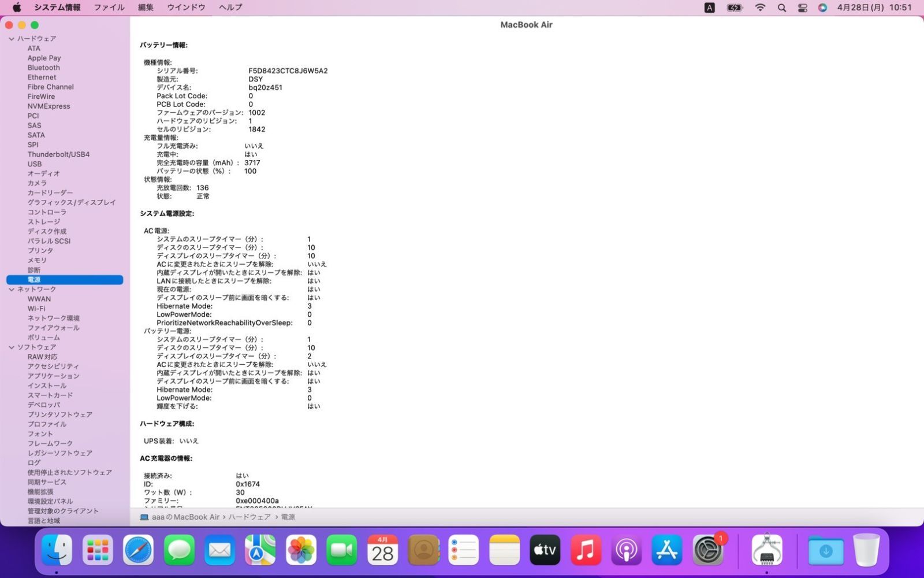
Task: Select ファイアウォール in sidebar
Action: (x=54, y=328)
